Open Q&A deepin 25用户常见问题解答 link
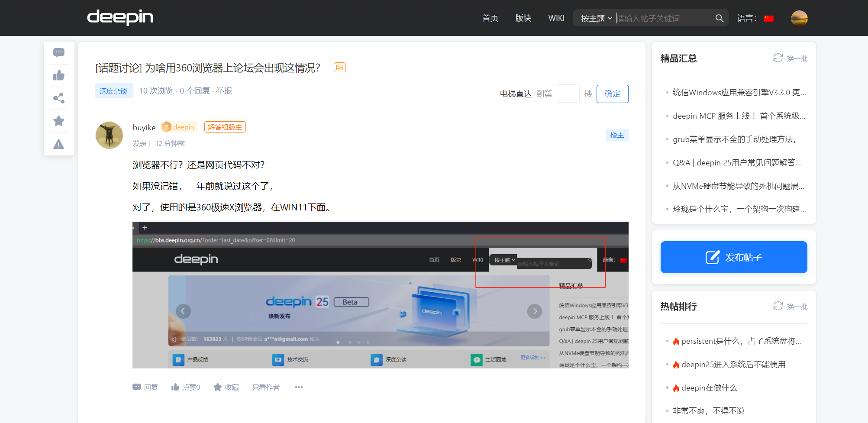This screenshot has height=423, width=868. pos(737,162)
